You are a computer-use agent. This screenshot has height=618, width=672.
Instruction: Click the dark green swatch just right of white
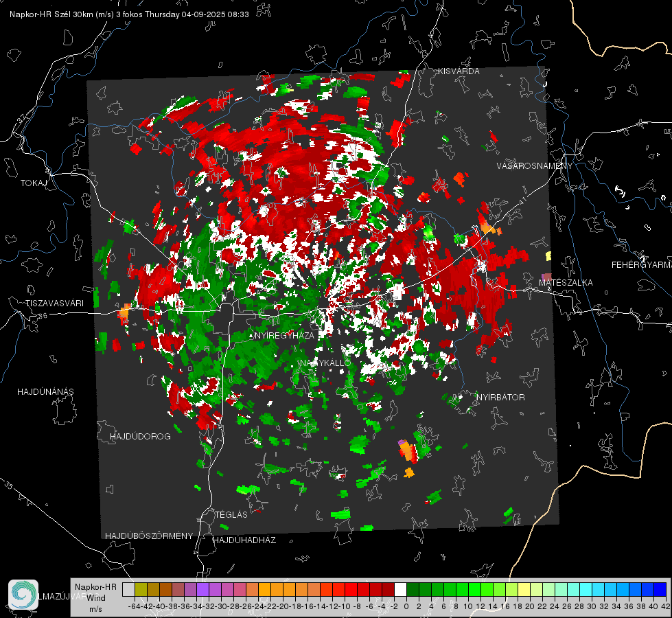413,589
